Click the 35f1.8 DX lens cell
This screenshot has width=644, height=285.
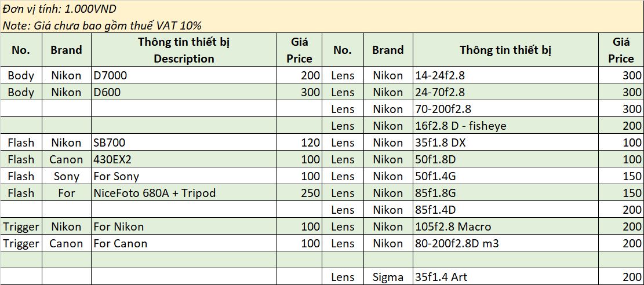505,142
